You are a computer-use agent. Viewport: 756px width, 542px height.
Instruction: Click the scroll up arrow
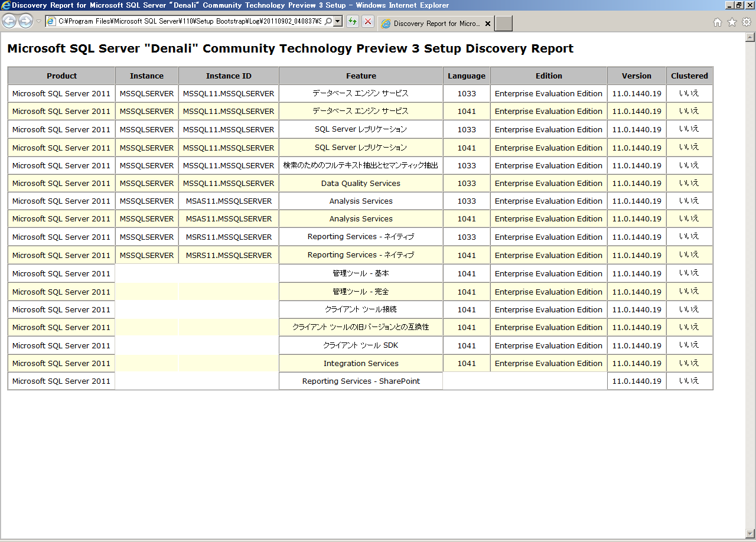pos(750,37)
